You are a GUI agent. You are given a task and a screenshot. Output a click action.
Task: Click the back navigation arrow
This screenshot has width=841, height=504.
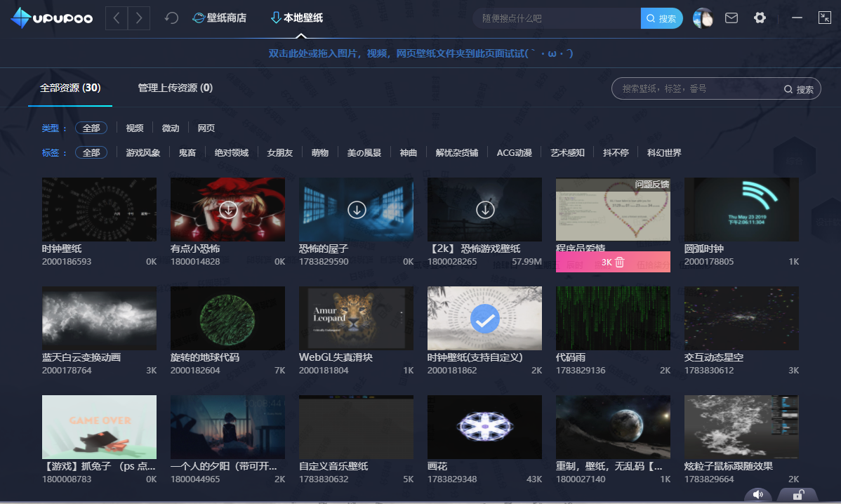point(117,18)
